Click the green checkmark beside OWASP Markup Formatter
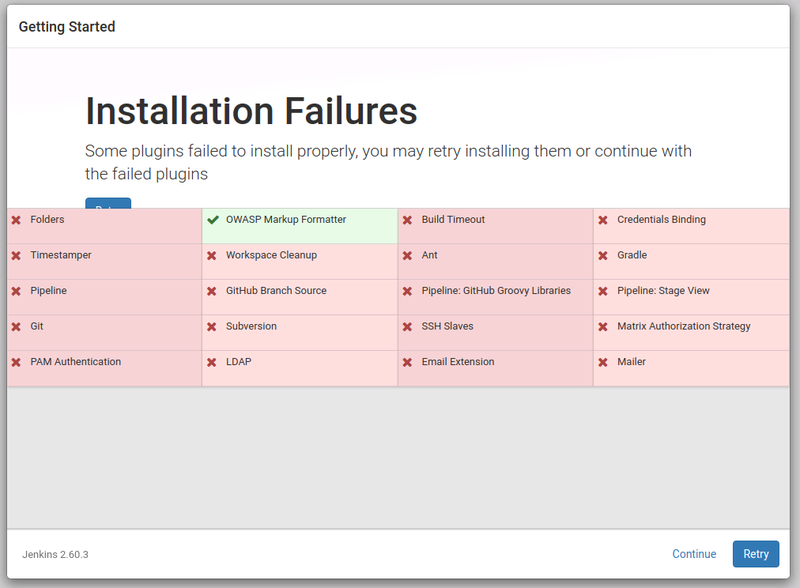Viewport: 800px width, 588px height. click(x=213, y=220)
